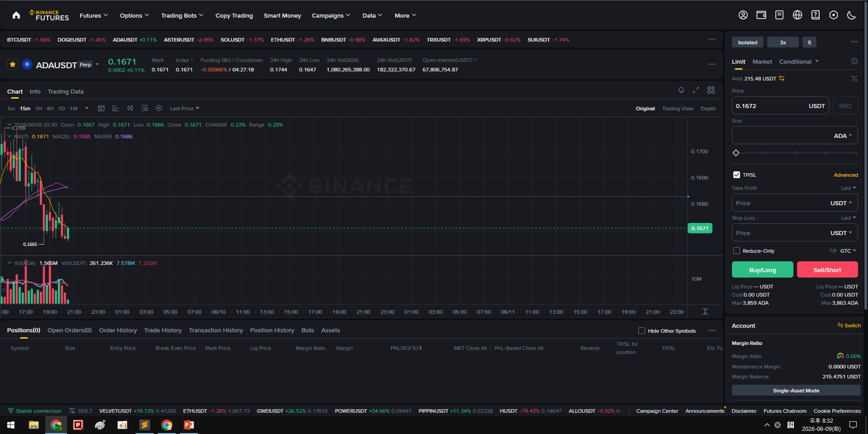
Task: Open the Options dropdown menu
Action: tap(134, 15)
